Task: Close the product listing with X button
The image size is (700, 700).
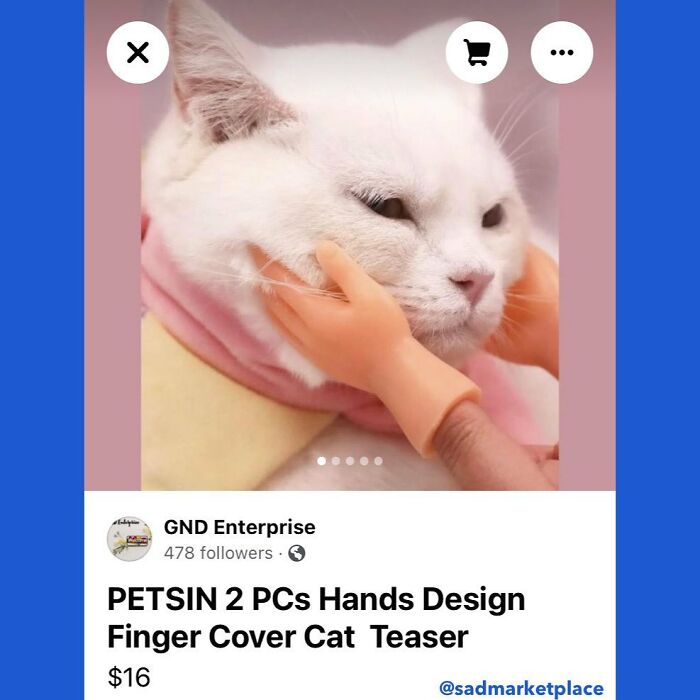Action: click(x=138, y=53)
